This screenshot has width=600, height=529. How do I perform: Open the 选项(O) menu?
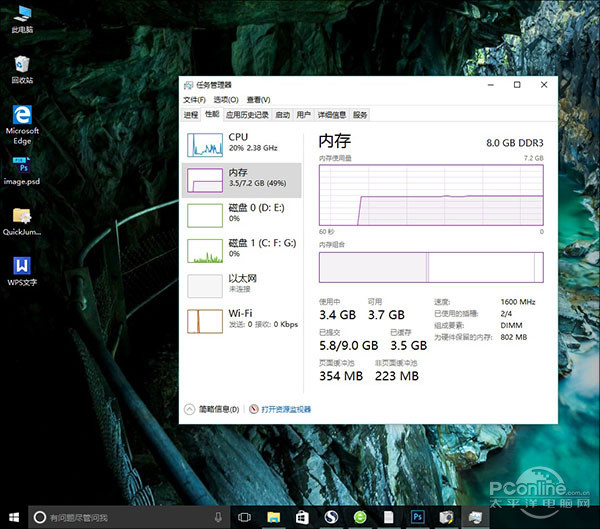pos(226,100)
